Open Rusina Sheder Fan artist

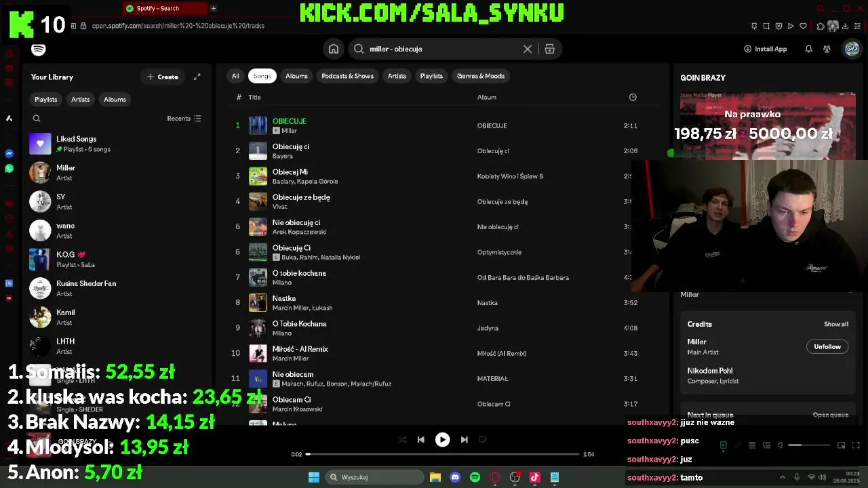116,288
